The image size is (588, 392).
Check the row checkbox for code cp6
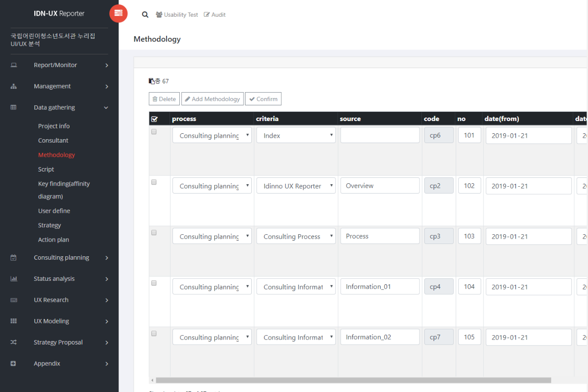154,132
